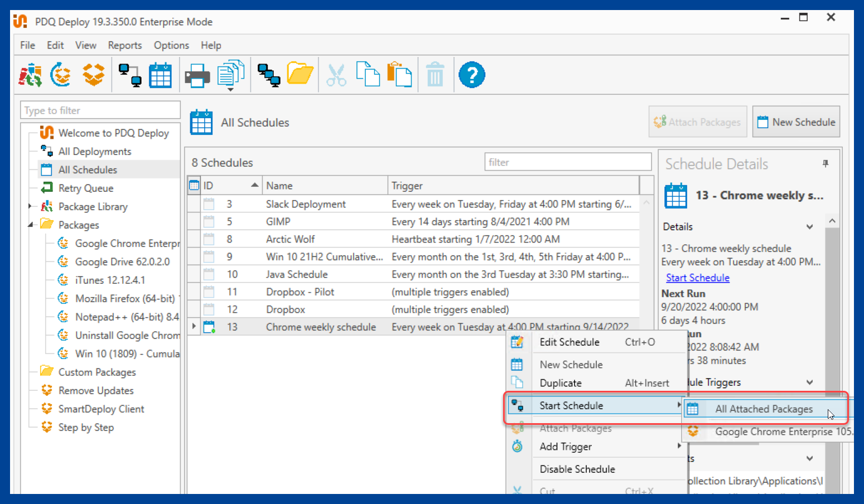Select Remove Updates in the tree
The height and width of the screenshot is (504, 864).
96,390
